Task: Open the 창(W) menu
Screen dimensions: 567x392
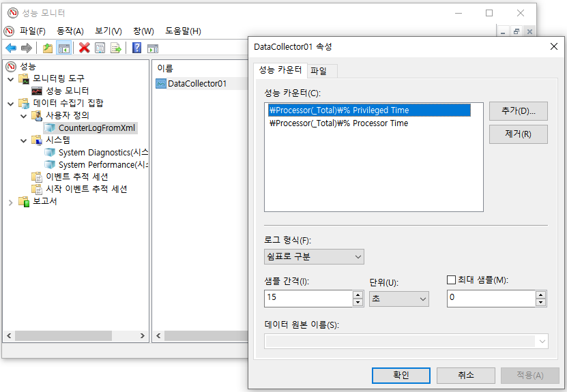Action: tap(143, 31)
